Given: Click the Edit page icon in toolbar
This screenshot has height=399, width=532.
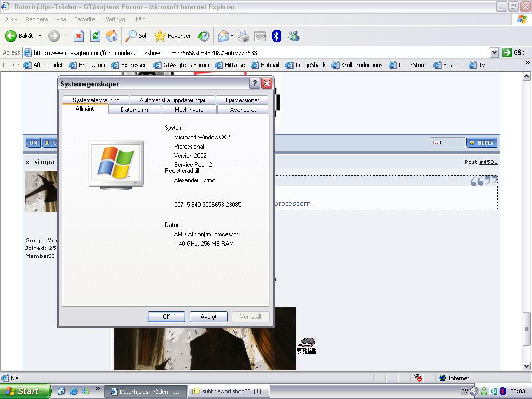Looking at the screenshot, I should pyautogui.click(x=260, y=36).
